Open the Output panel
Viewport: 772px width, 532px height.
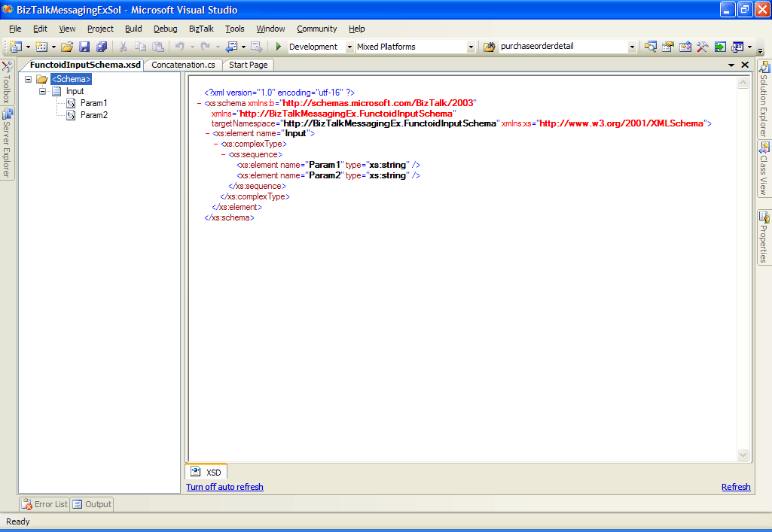tap(92, 504)
